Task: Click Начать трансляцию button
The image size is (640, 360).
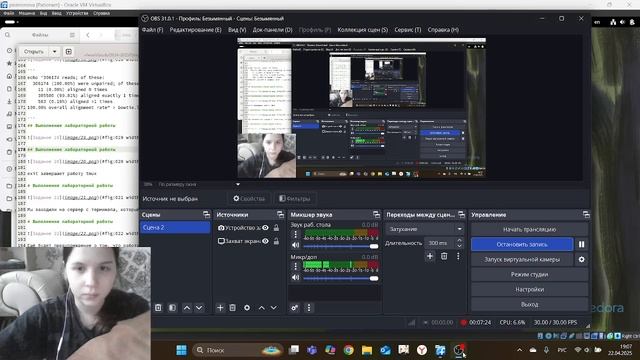Action: pos(529,229)
